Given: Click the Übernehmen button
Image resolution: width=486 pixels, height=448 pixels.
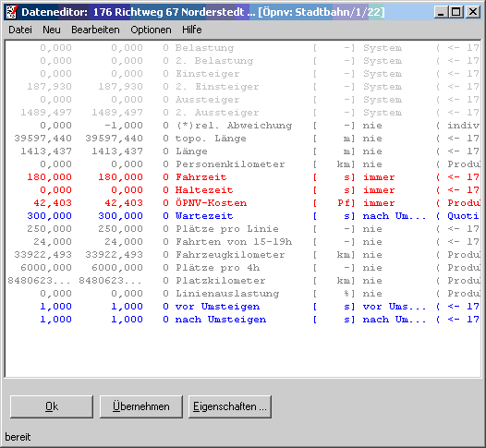Looking at the screenshot, I should click(x=141, y=406).
